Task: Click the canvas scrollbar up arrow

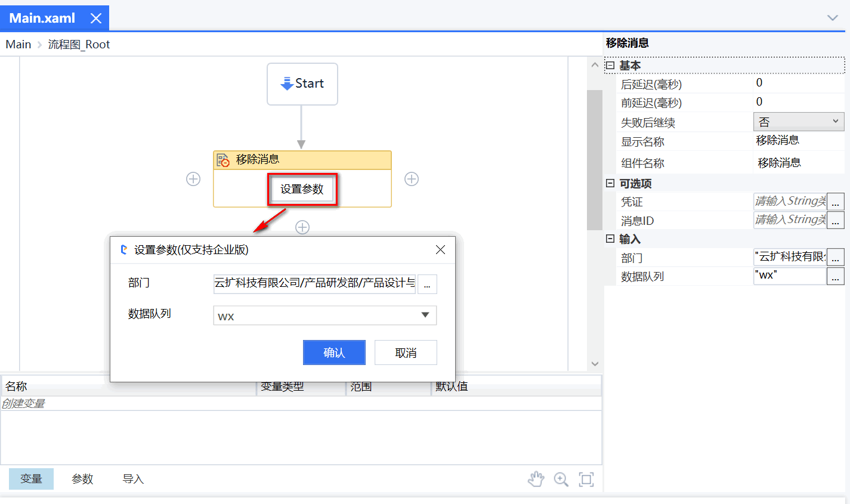Action: [595, 64]
